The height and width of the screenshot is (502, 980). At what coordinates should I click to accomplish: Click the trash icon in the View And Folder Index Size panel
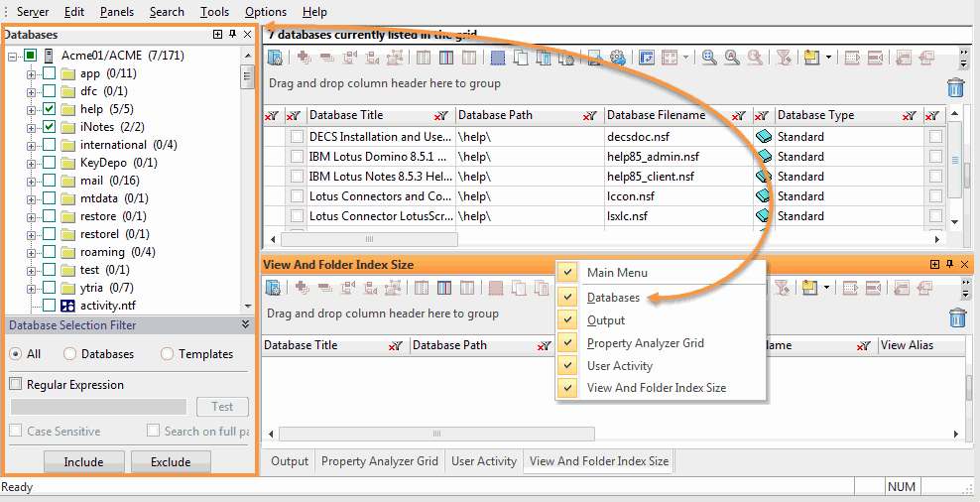click(955, 317)
